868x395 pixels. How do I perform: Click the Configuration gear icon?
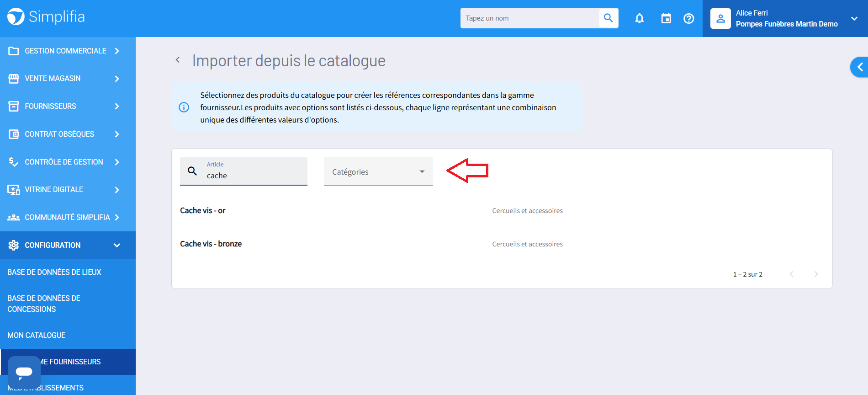14,245
